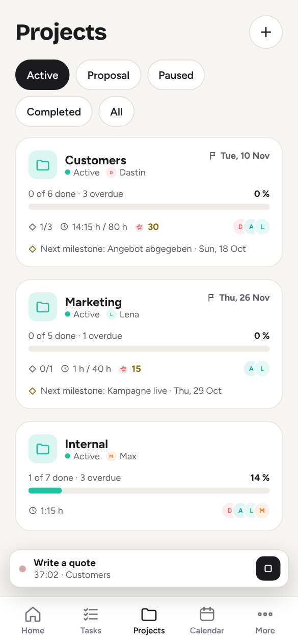Open the More menu with three dots
The width and height of the screenshot is (298, 644).
pos(265,614)
